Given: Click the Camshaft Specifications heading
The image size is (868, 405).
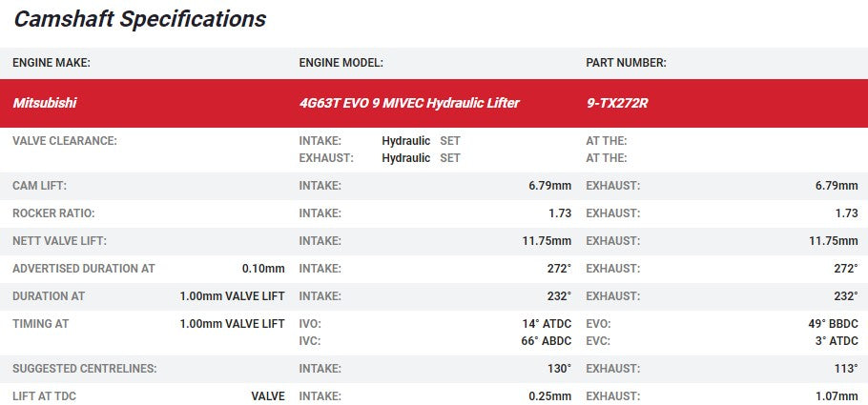Looking at the screenshot, I should point(140,19).
